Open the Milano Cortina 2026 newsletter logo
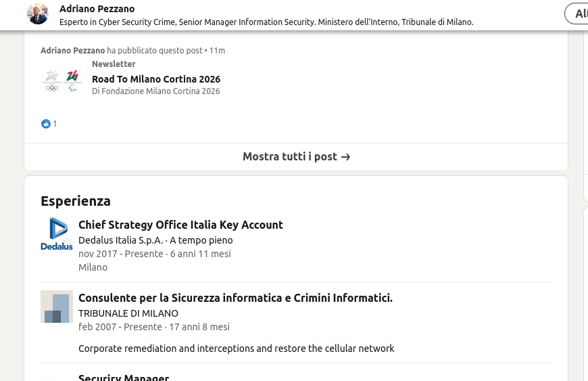This screenshot has height=381, width=588. pyautogui.click(x=62, y=81)
